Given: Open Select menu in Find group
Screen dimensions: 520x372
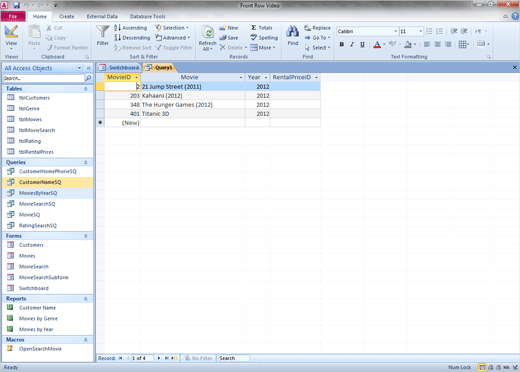Looking at the screenshot, I should coord(317,48).
